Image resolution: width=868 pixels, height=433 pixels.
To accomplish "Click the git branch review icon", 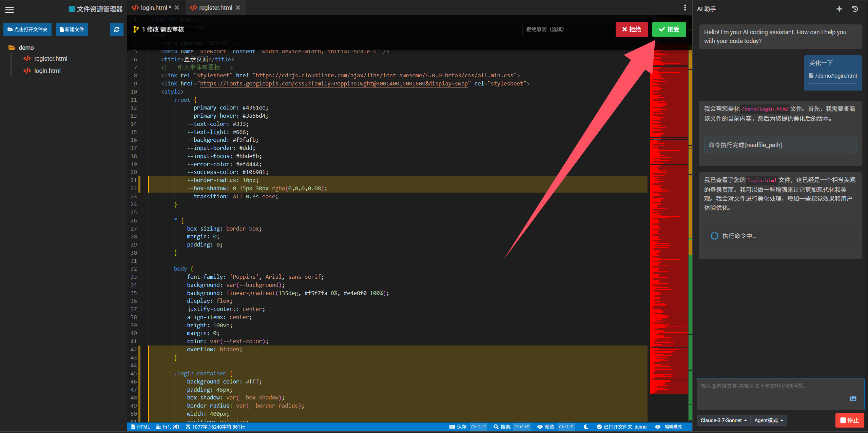I will [x=136, y=29].
